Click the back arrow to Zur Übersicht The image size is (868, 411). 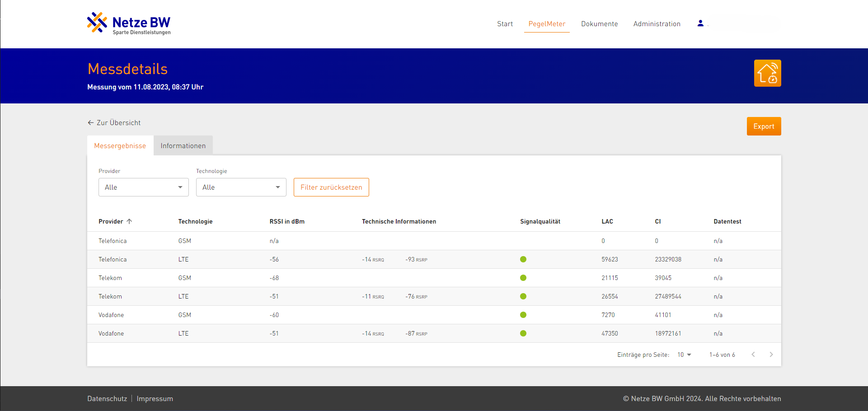(91, 123)
